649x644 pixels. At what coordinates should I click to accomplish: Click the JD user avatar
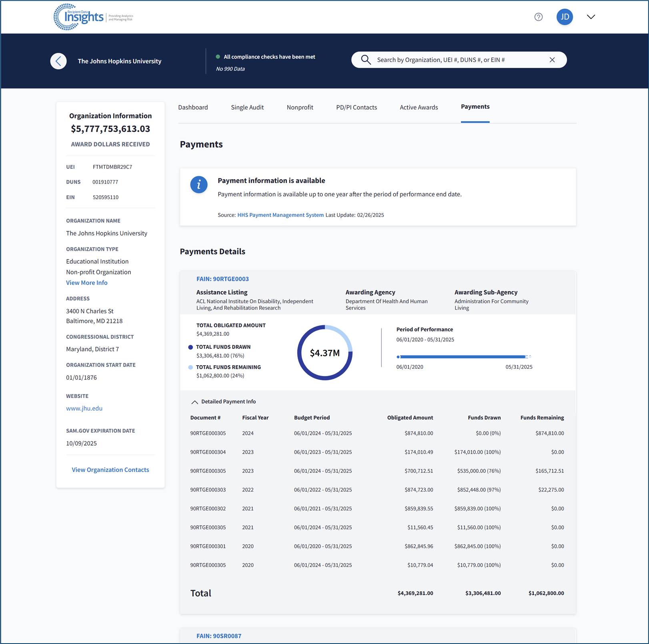(x=564, y=17)
